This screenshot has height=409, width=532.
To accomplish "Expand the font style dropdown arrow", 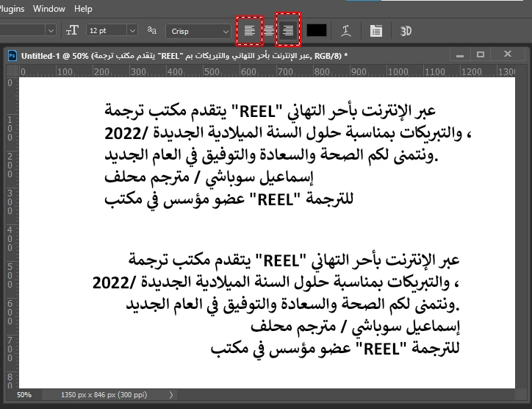I will pos(51,31).
